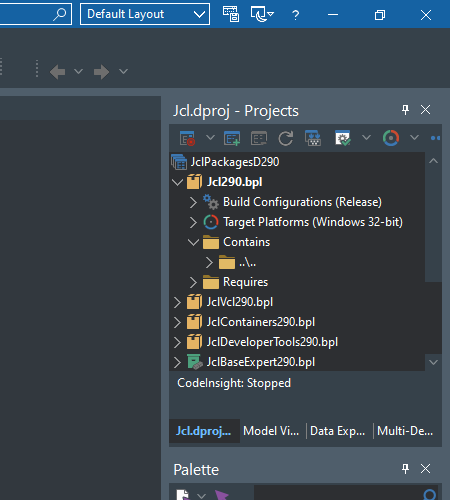This screenshot has height=500, width=450.
Task: Navigate forward with the right arrow
Action: pos(101,72)
